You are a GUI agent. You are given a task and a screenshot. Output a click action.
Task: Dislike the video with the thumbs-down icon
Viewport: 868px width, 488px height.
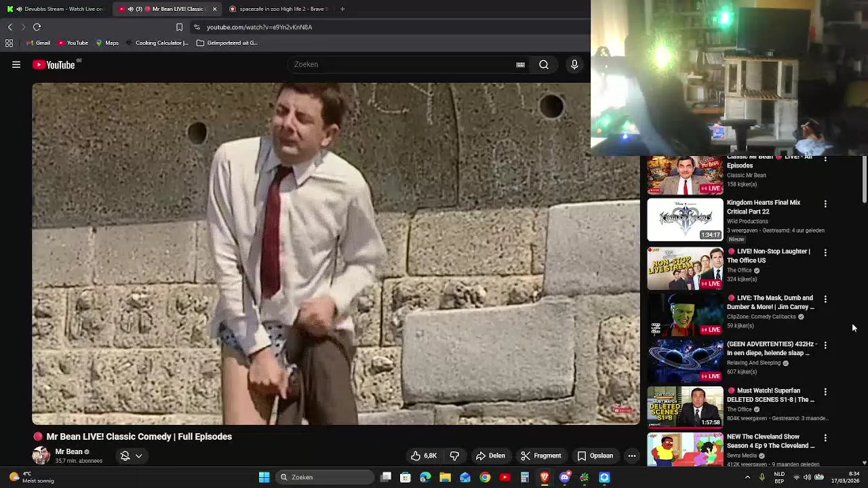pos(454,455)
